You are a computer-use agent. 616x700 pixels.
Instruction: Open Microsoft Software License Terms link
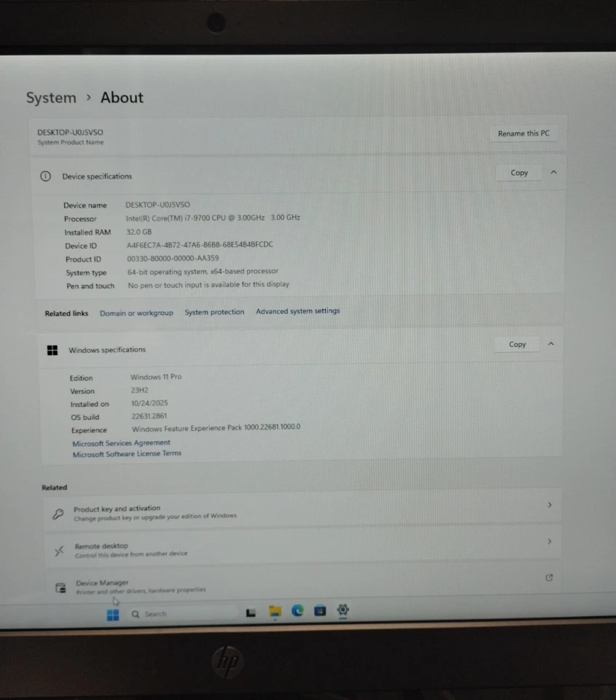128,454
